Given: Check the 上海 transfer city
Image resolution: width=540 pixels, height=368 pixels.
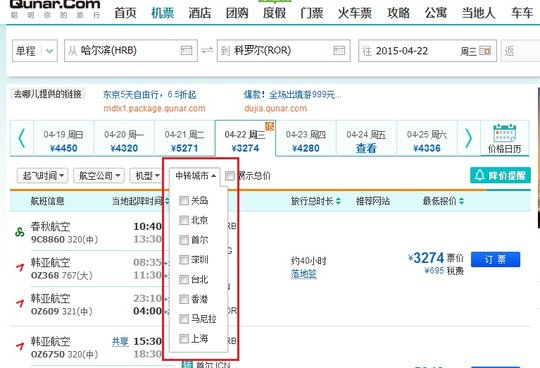Looking at the screenshot, I should 184,339.
